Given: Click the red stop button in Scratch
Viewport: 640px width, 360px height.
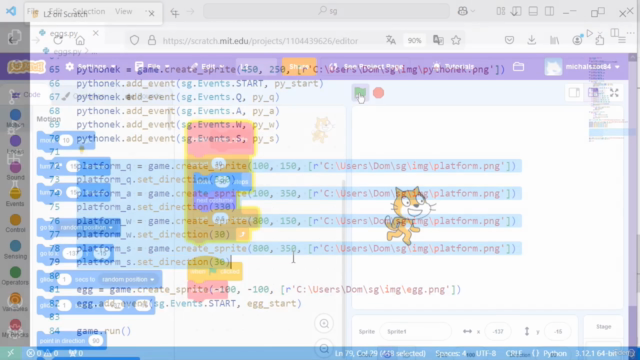Looking at the screenshot, I should point(378,93).
